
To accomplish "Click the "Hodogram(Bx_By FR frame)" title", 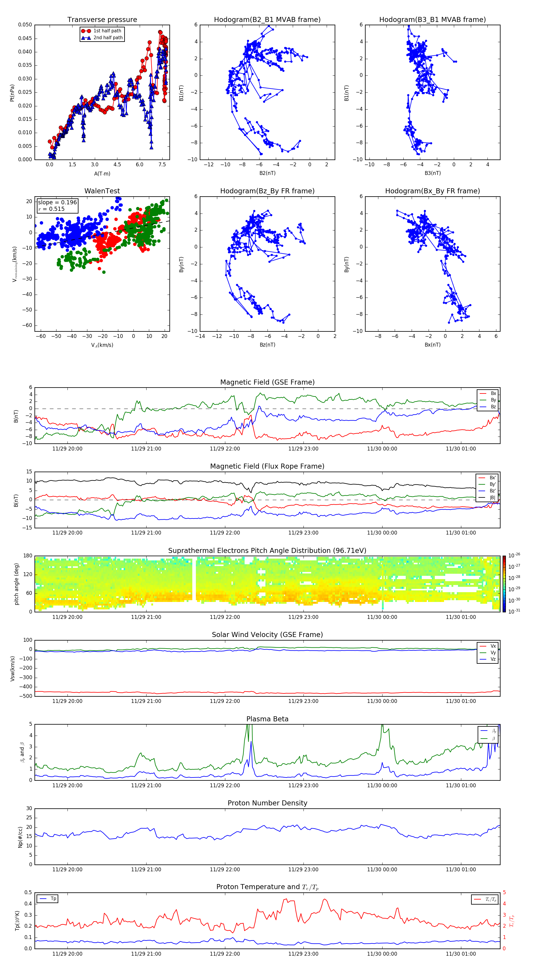I will tap(432, 191).
